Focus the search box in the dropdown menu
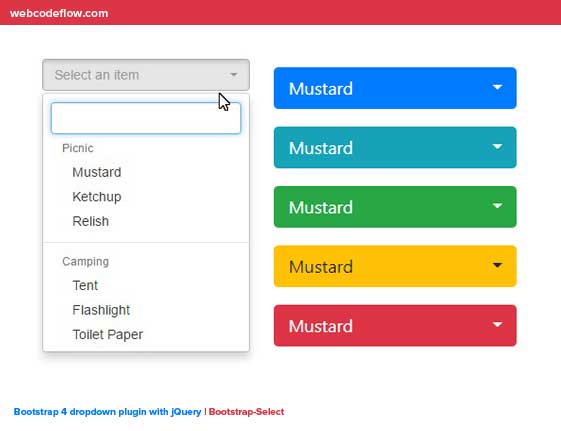 click(146, 118)
